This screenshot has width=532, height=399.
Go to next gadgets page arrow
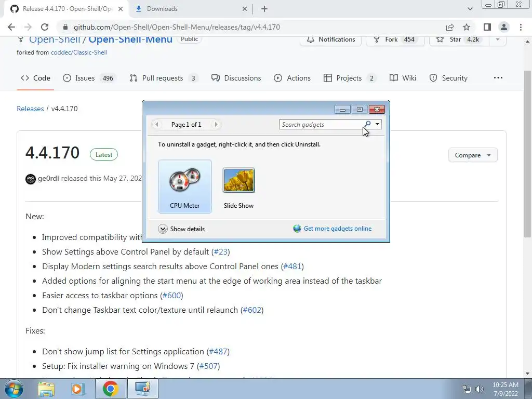(x=216, y=125)
